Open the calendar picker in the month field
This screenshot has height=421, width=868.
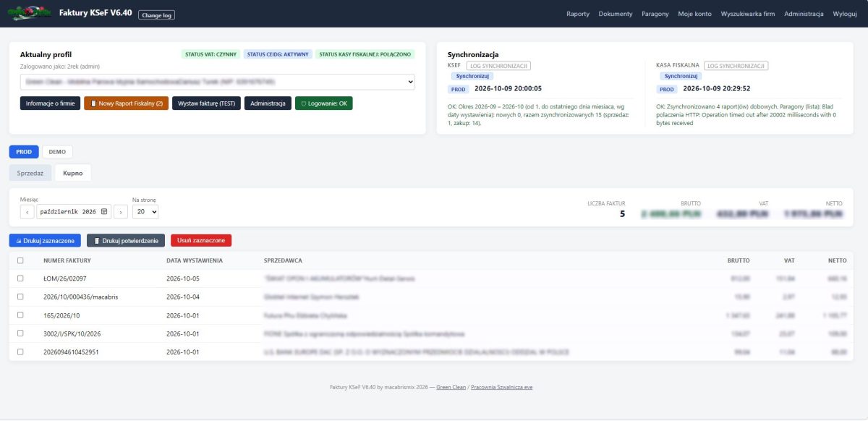tap(104, 212)
